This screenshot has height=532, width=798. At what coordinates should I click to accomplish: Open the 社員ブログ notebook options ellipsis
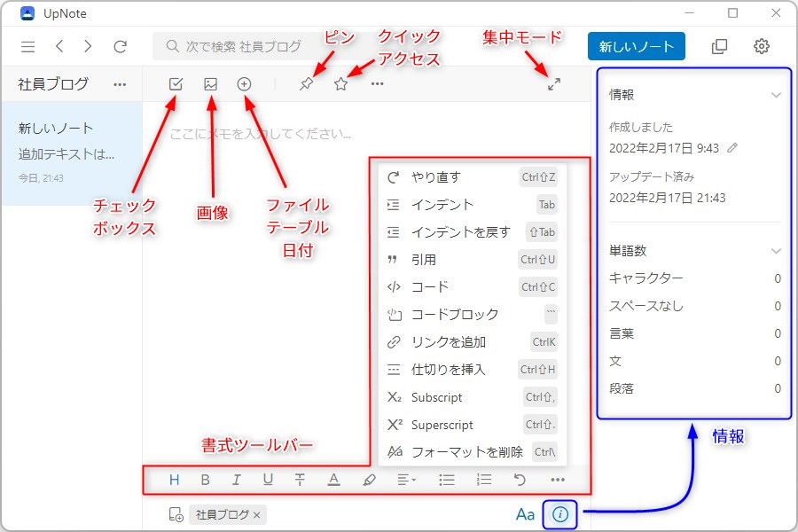(x=120, y=84)
